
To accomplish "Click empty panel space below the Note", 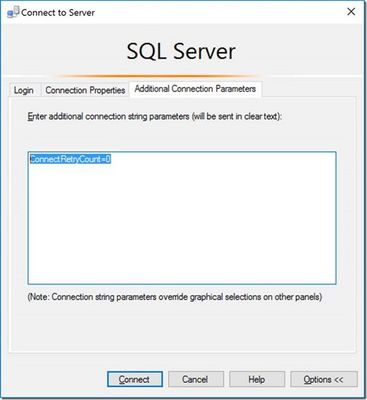I will [182, 327].
